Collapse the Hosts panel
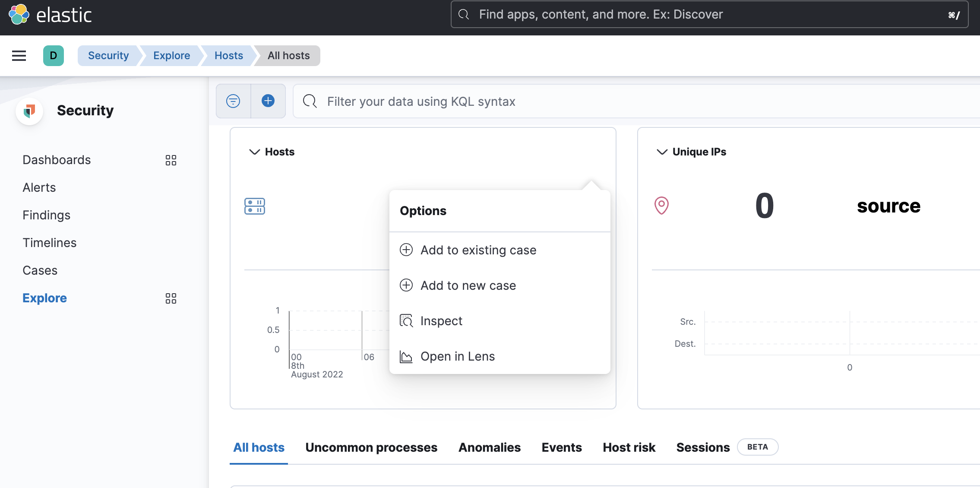 tap(254, 152)
